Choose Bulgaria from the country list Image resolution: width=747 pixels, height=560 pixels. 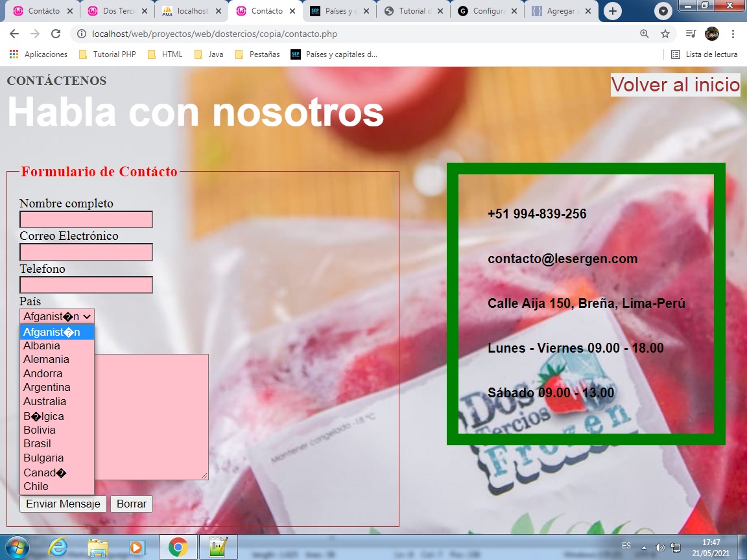pyautogui.click(x=57, y=458)
